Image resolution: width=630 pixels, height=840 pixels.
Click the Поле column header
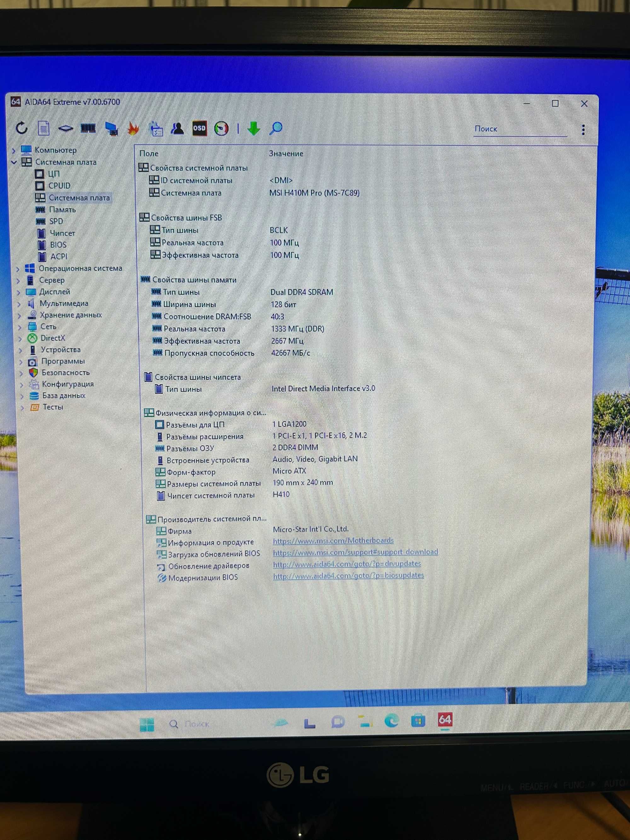(149, 153)
